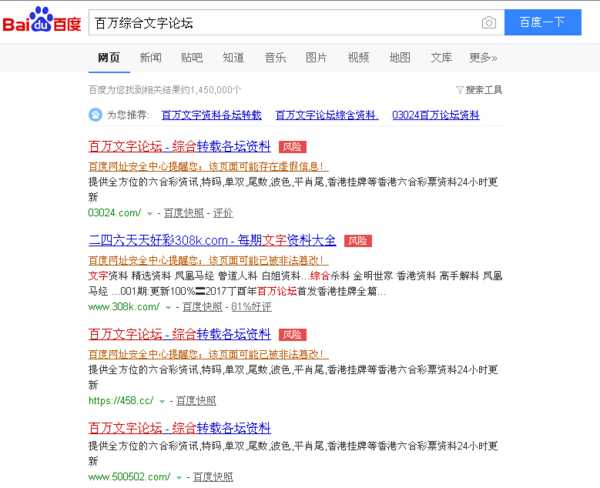Switch to the 新闻 tab
600x488 pixels.
coord(150,58)
